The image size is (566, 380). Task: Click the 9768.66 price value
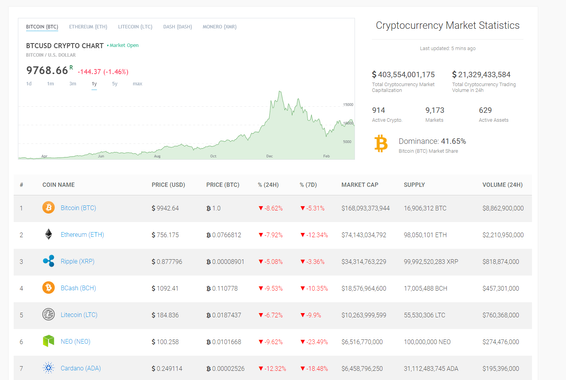click(47, 70)
